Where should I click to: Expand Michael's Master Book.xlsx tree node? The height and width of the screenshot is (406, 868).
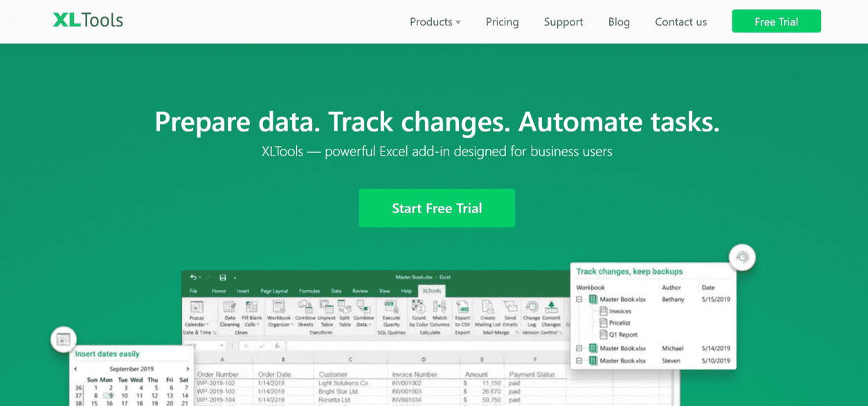[x=579, y=349]
